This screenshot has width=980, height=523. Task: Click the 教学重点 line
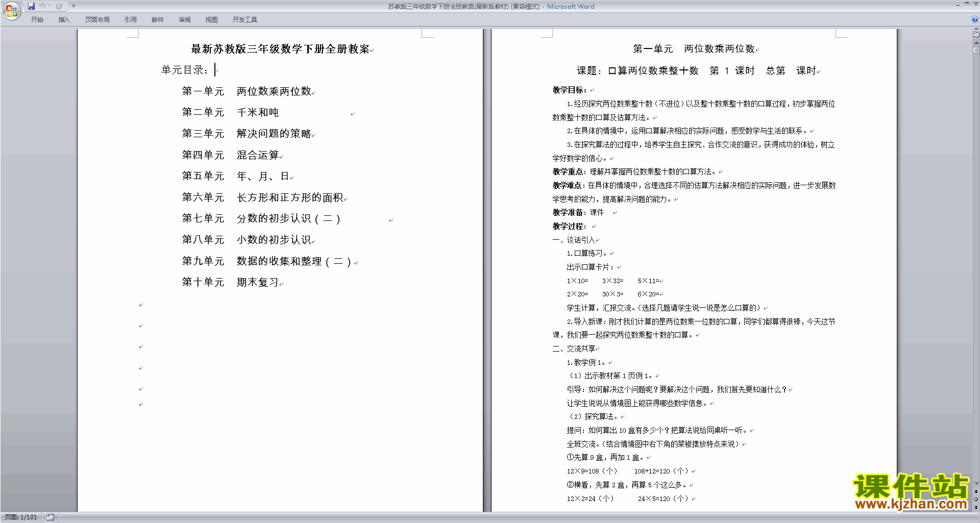[x=634, y=172]
